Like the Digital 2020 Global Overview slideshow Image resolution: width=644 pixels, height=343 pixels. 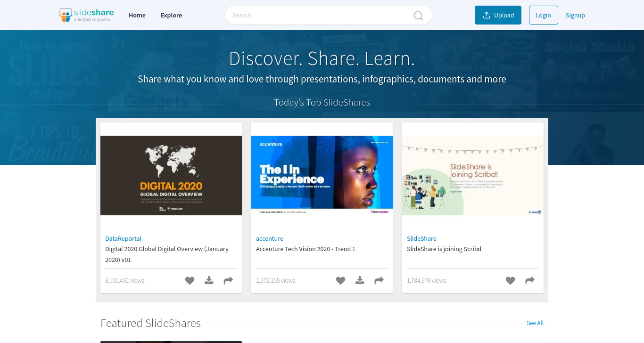[190, 281]
